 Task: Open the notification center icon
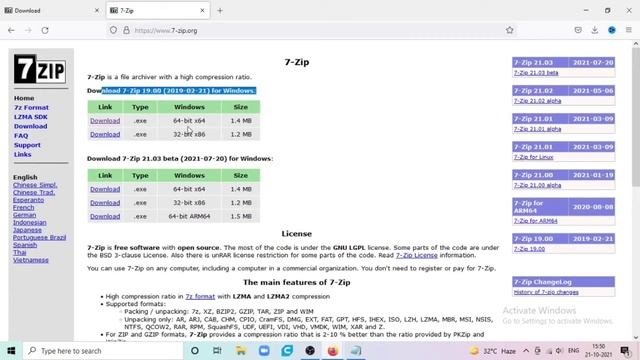[x=625, y=351]
